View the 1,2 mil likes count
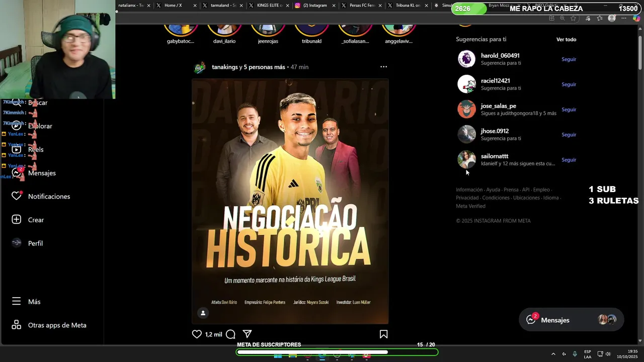Image resolution: width=644 pixels, height=362 pixels. pos(213,334)
